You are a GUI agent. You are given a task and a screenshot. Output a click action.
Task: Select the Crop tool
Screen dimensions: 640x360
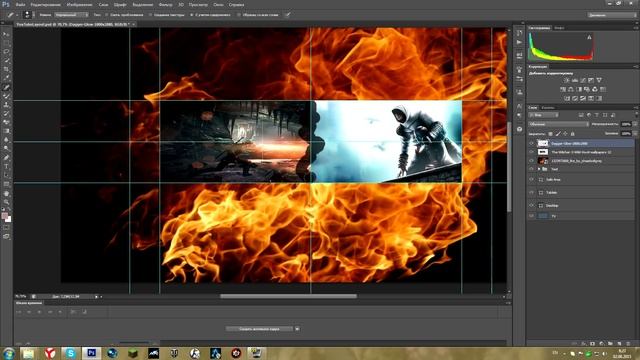(x=6, y=69)
